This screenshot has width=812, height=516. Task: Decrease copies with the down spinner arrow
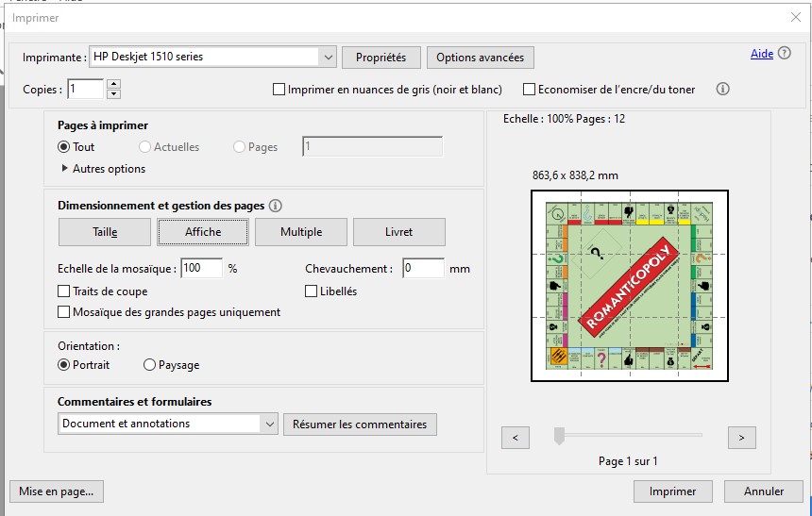click(114, 94)
